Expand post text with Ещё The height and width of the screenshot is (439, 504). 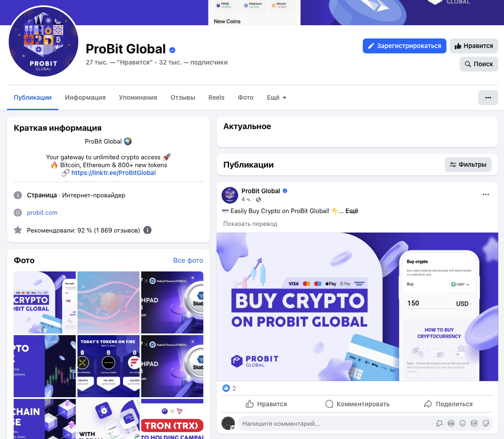352,211
